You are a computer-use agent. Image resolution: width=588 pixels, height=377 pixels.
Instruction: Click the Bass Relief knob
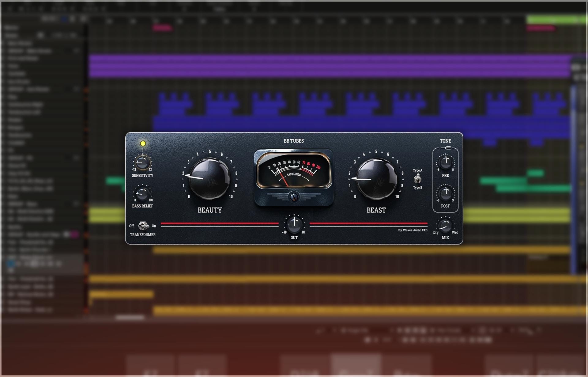click(142, 193)
